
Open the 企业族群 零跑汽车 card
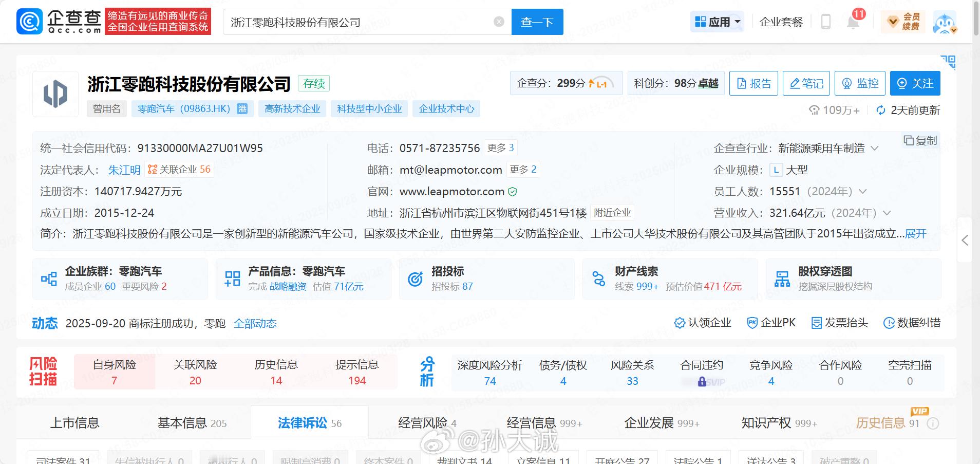coord(120,279)
